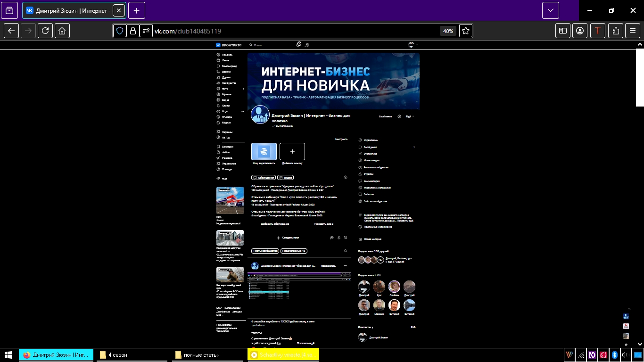Switch to the Видео tab
Screen dimensions: 644x362
tap(286, 178)
